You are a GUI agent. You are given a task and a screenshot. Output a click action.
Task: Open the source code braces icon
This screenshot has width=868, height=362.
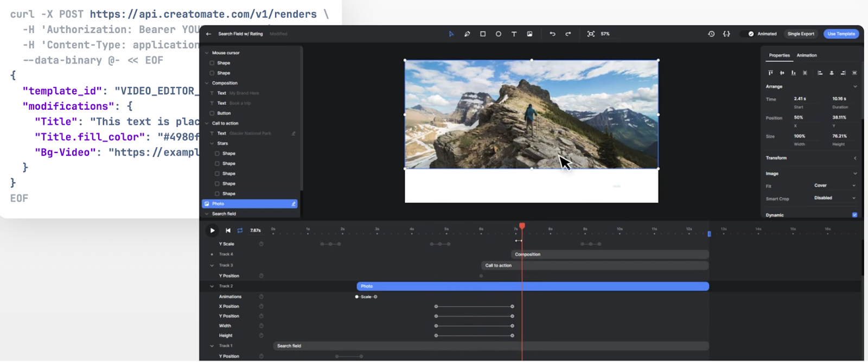(726, 34)
